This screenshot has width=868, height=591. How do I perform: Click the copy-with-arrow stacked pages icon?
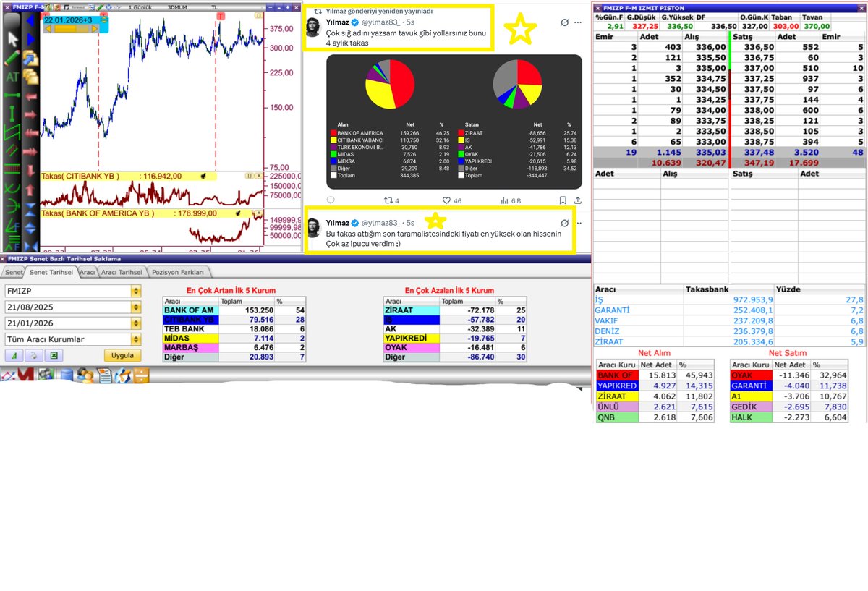pos(30,59)
